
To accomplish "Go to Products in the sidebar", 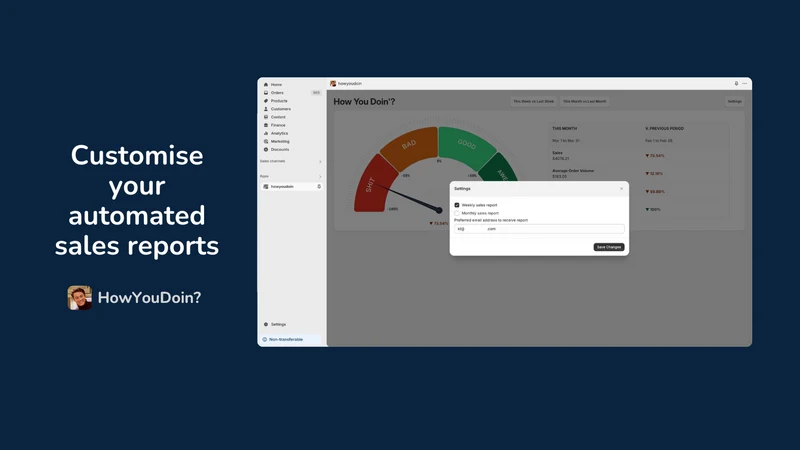I will coord(279,101).
